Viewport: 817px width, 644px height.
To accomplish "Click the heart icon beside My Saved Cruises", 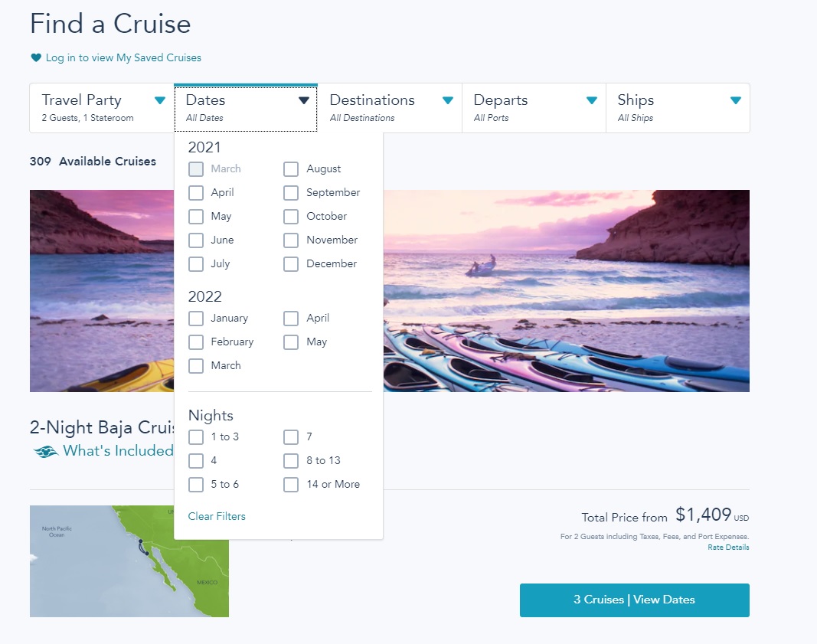I will (35, 58).
